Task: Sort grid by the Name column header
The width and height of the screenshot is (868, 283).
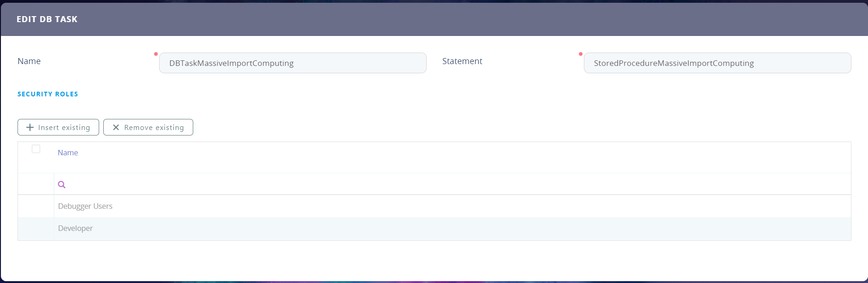Action: click(68, 153)
